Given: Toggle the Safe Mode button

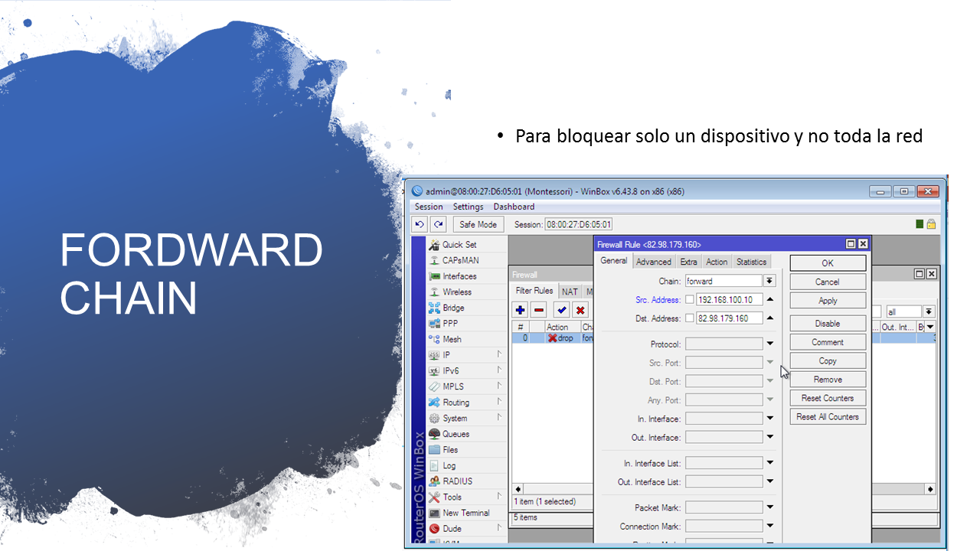Looking at the screenshot, I should click(x=478, y=224).
